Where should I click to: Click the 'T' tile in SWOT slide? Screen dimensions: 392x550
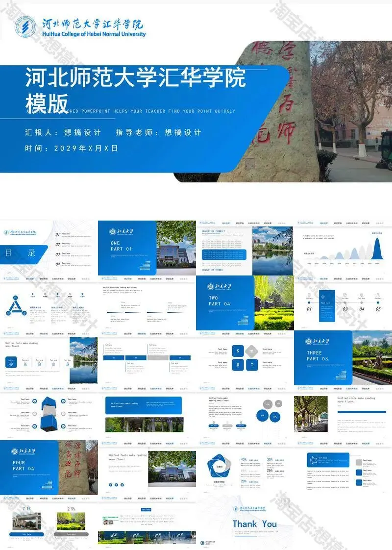click(x=251, y=365)
